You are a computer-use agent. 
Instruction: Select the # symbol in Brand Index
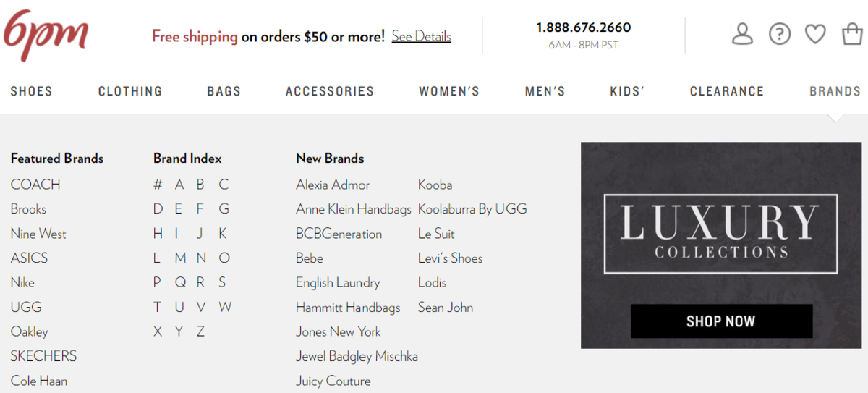(x=158, y=185)
